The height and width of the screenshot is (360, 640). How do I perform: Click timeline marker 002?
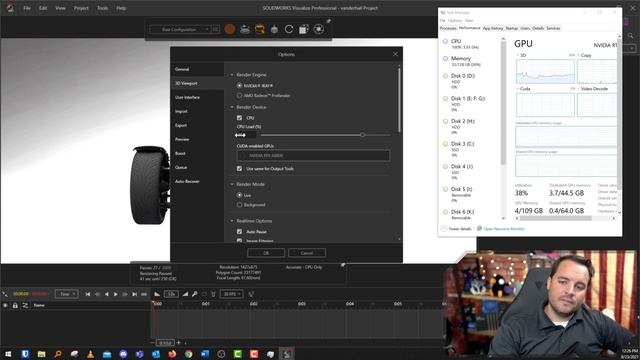253,304
